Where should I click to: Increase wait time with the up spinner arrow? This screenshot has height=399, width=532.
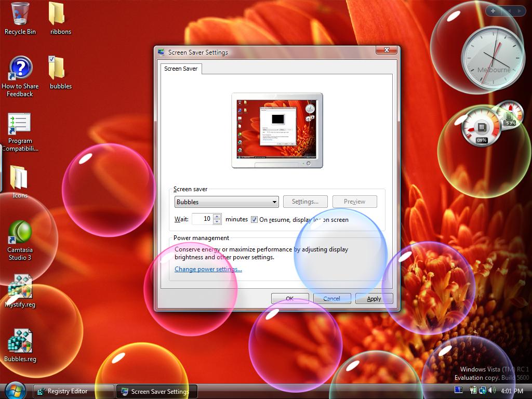point(217,216)
